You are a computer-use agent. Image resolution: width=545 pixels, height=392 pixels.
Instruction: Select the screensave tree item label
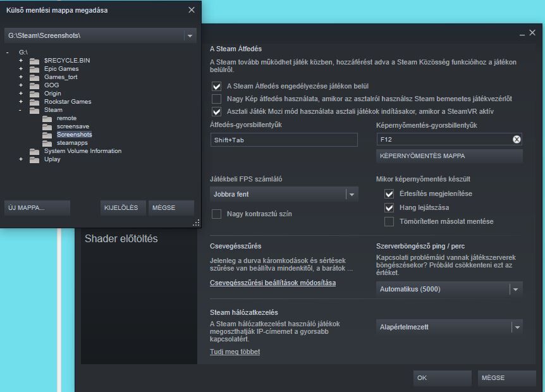tap(73, 126)
